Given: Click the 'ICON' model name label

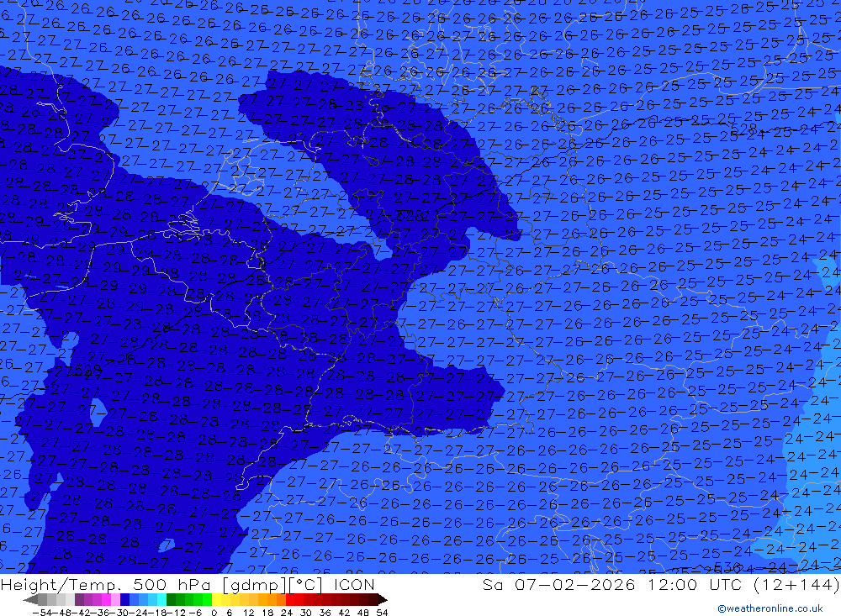Looking at the screenshot, I should point(354,584).
